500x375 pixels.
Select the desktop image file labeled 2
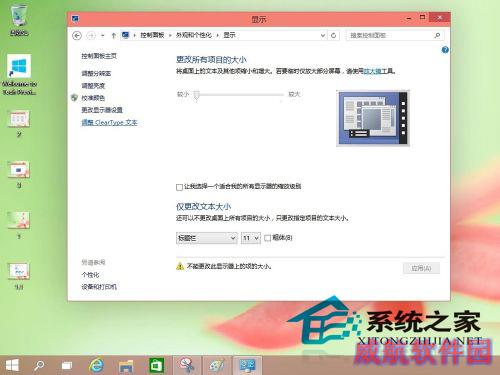19,123
